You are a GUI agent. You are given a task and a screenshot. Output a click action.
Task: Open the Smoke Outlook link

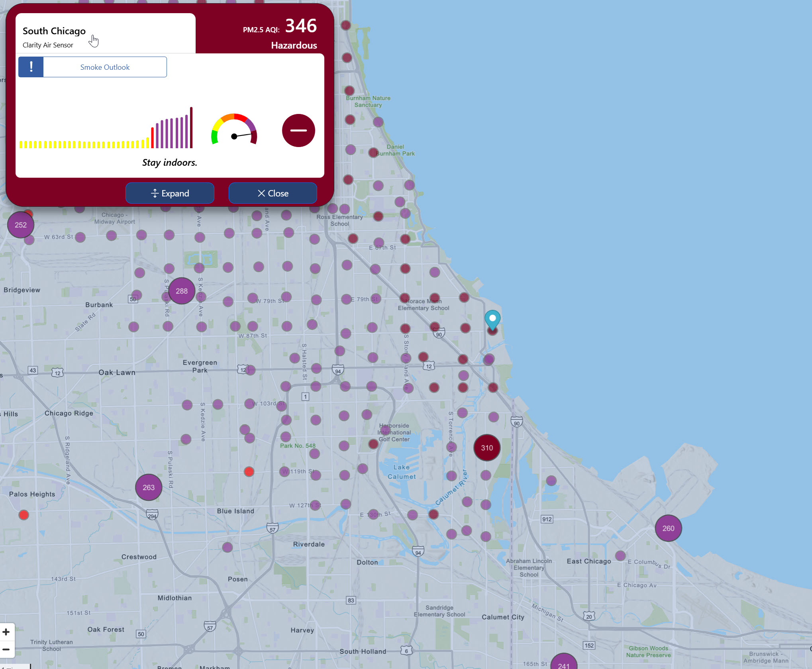pos(105,67)
